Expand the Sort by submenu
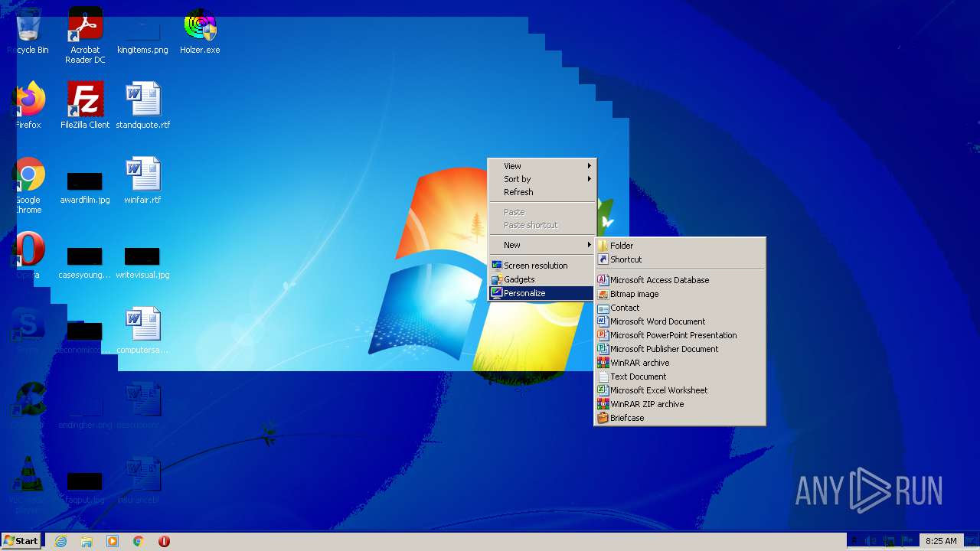 coord(542,179)
